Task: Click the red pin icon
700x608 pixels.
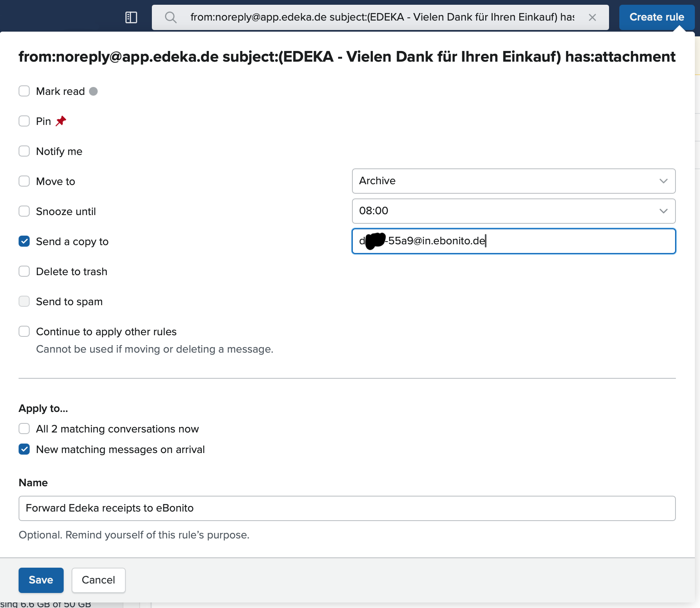Action: pyautogui.click(x=61, y=121)
